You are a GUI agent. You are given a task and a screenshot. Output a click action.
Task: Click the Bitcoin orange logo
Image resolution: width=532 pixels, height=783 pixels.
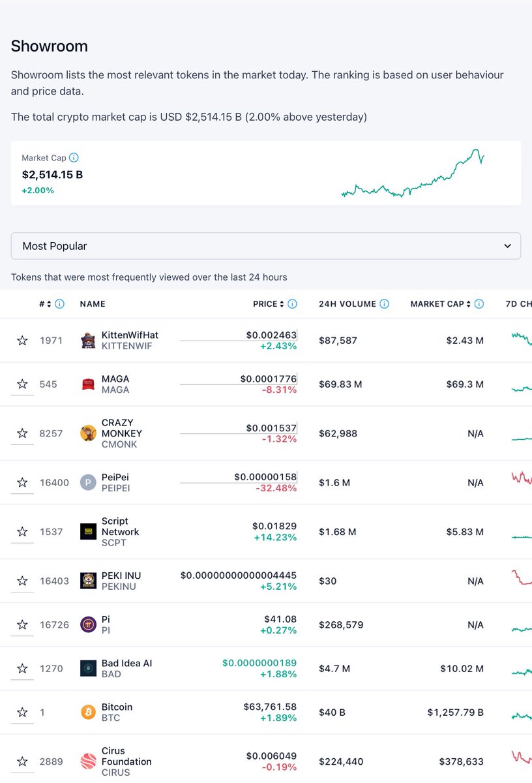point(88,712)
